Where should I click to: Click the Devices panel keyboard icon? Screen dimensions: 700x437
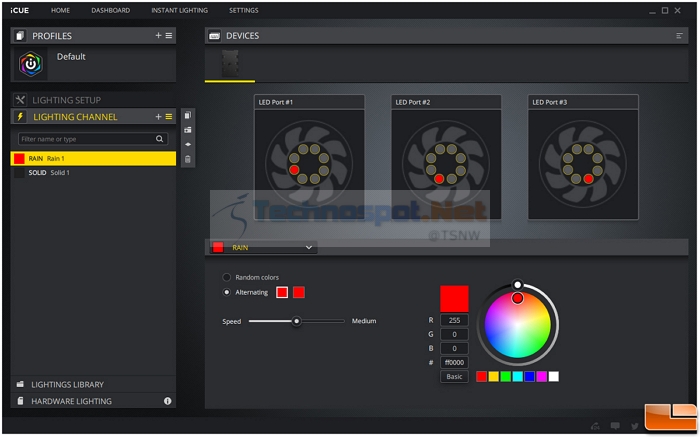pyautogui.click(x=214, y=36)
